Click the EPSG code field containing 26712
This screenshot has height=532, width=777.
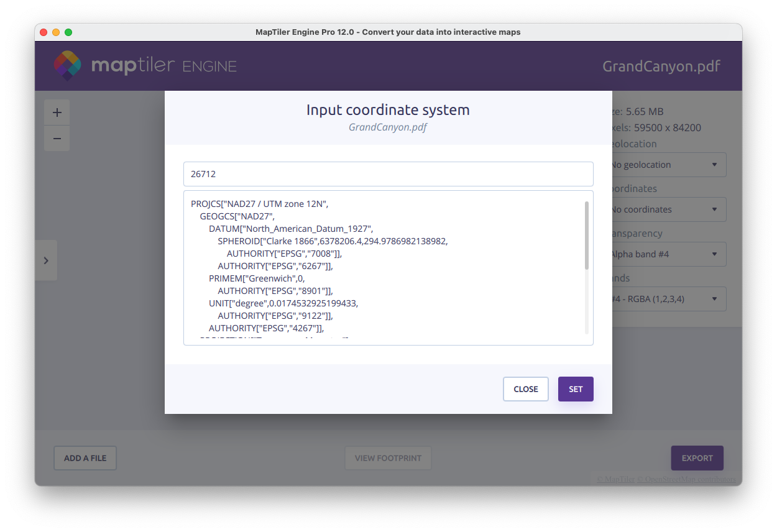[388, 174]
